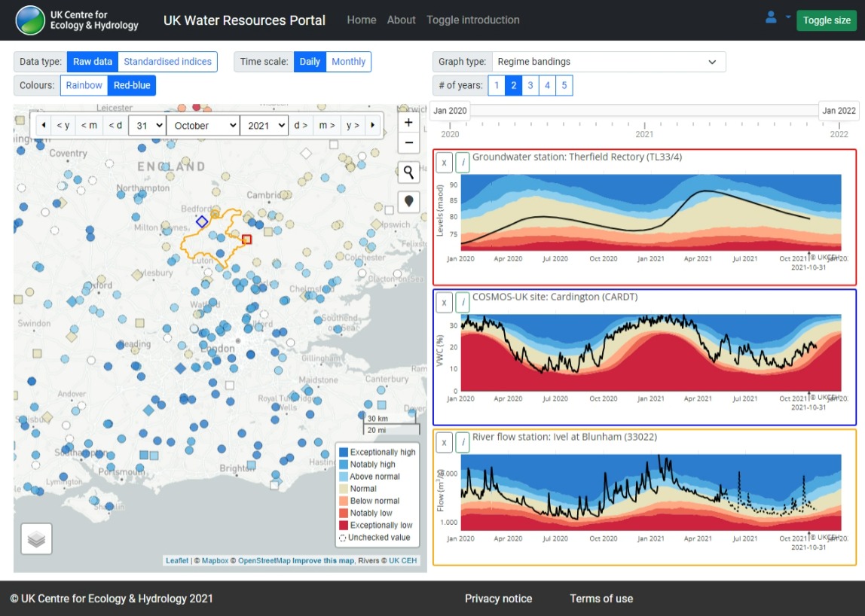Close the Ivel at Blunham graph

point(444,442)
